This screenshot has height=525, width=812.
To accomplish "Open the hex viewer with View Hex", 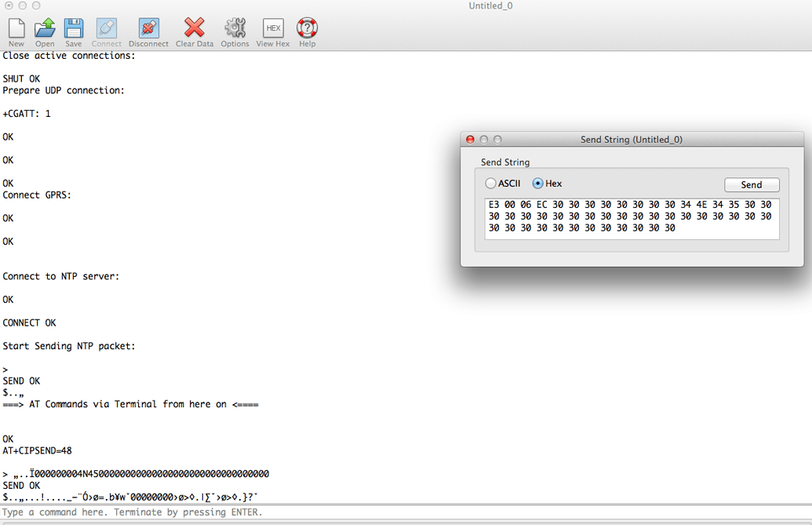I will coord(272,30).
